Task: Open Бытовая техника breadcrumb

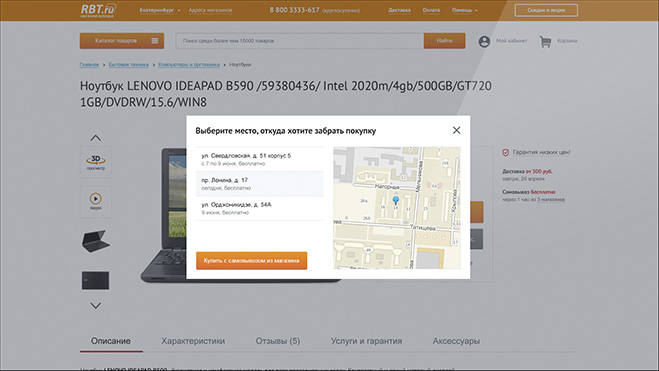Action: click(x=129, y=65)
